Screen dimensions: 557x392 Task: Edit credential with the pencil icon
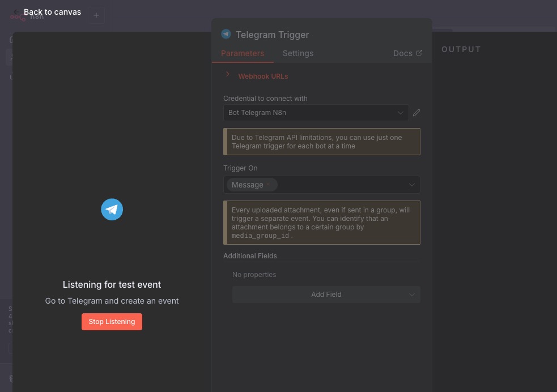click(416, 113)
